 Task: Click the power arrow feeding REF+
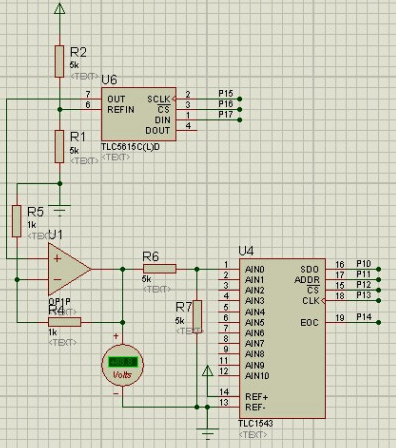(207, 371)
